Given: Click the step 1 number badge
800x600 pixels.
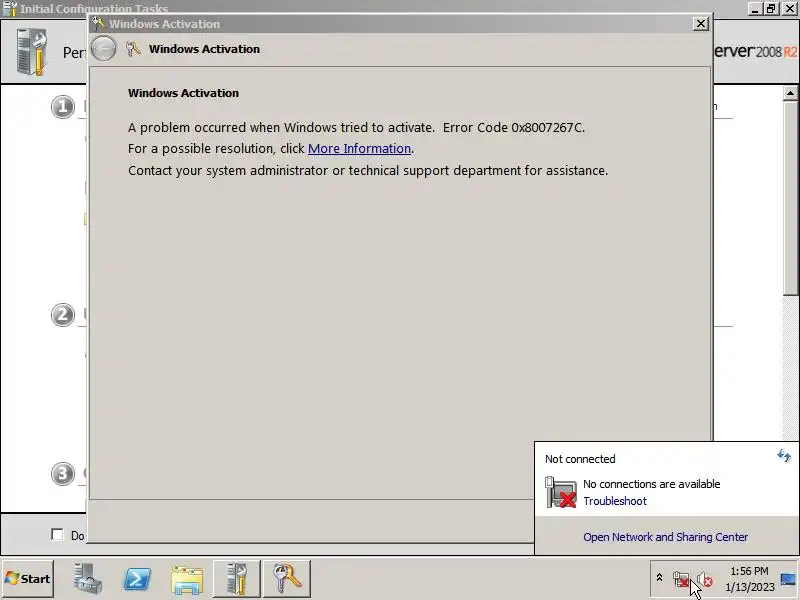Looking at the screenshot, I should tap(62, 107).
